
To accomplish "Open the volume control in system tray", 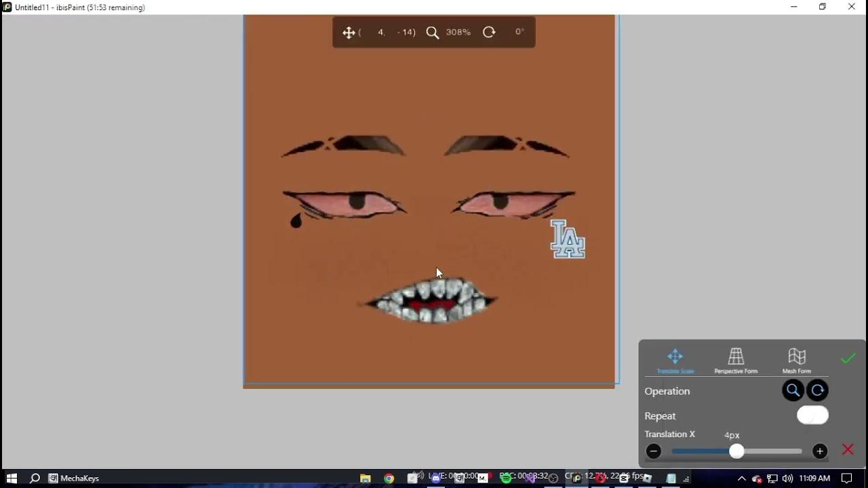I will point(787,478).
